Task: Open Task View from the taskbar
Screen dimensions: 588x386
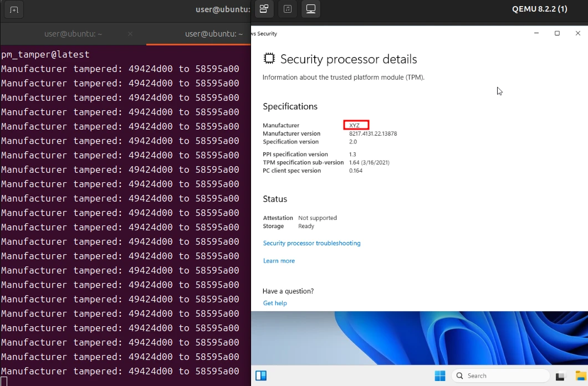Action: pyautogui.click(x=560, y=376)
